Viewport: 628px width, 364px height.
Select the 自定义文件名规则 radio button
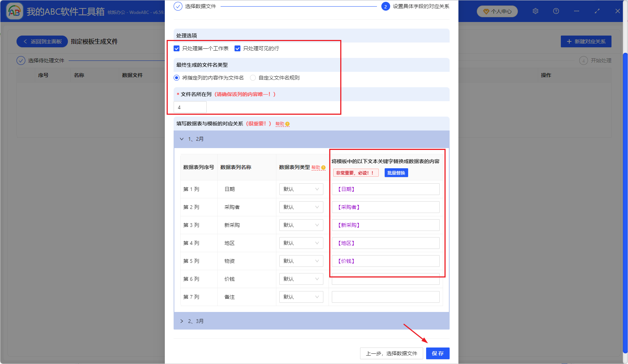[x=253, y=77]
